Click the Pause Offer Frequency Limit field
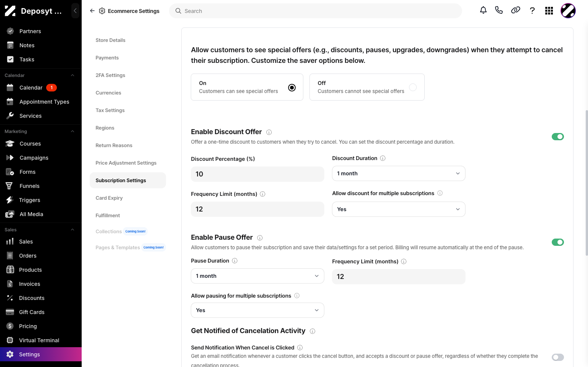Viewport: 588px width, 367px height. tap(398, 277)
